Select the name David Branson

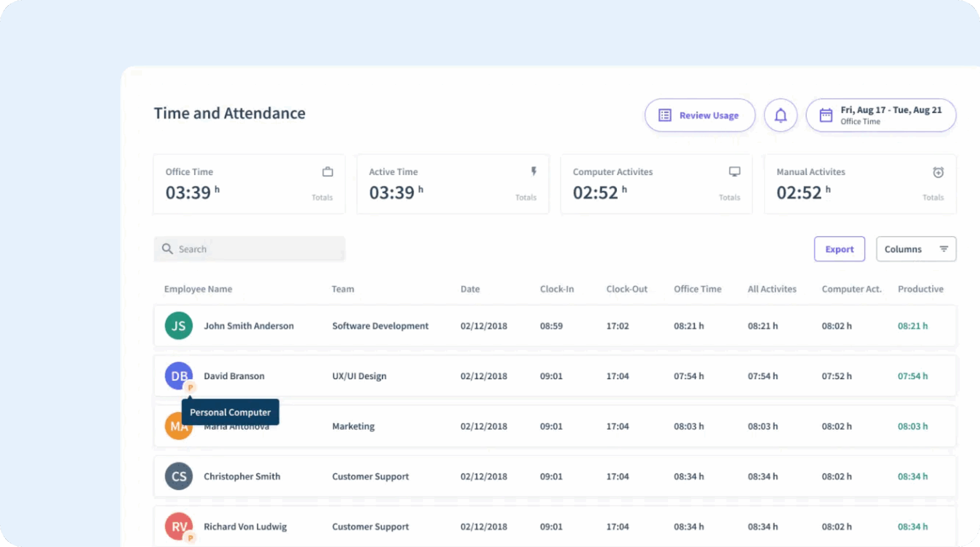coord(234,376)
